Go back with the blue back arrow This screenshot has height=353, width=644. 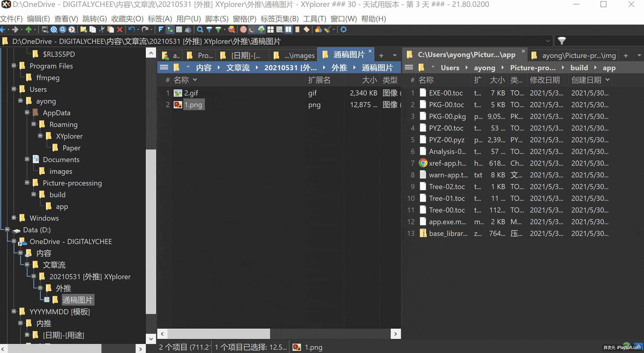pos(3,29)
